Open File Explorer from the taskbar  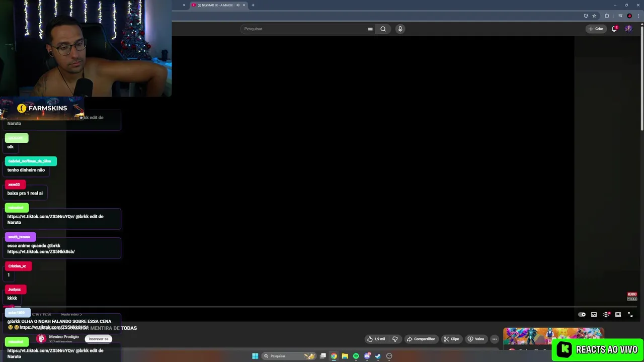345,356
